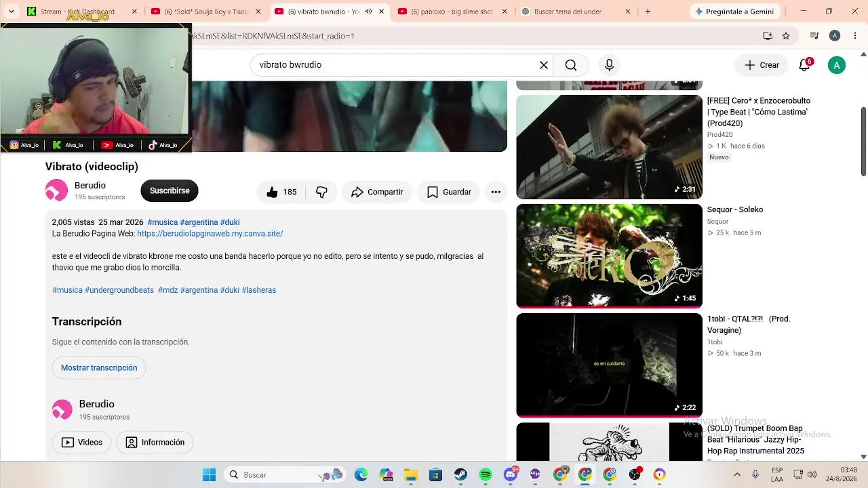Click the taskbar microphone tray icon
The width and height of the screenshot is (868, 488).
coord(755,474)
